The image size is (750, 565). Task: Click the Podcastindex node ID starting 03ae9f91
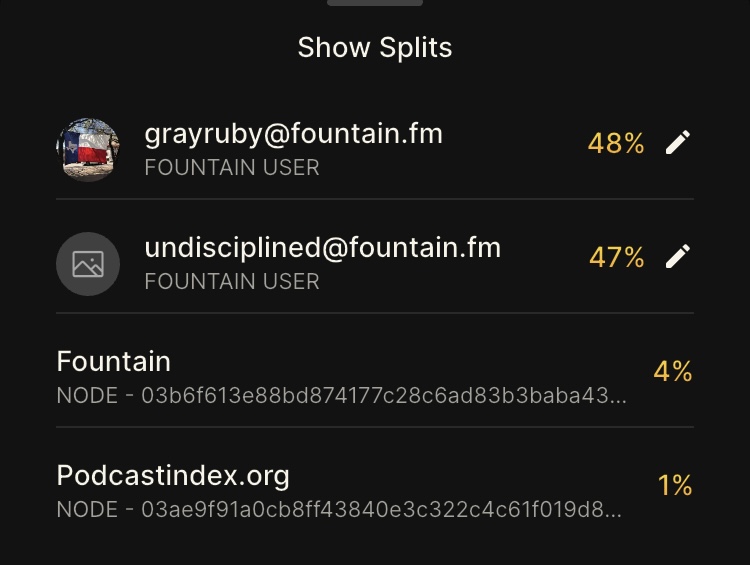[x=338, y=509]
